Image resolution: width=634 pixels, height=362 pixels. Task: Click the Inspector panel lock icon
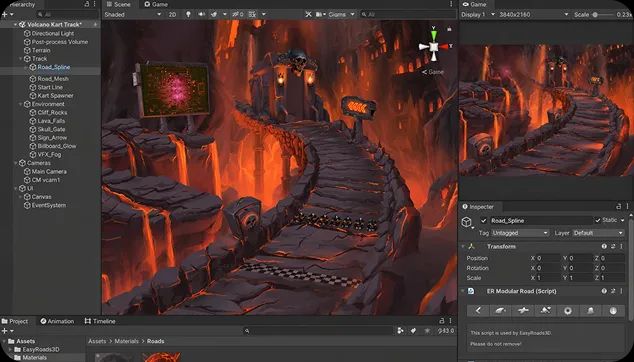click(619, 206)
